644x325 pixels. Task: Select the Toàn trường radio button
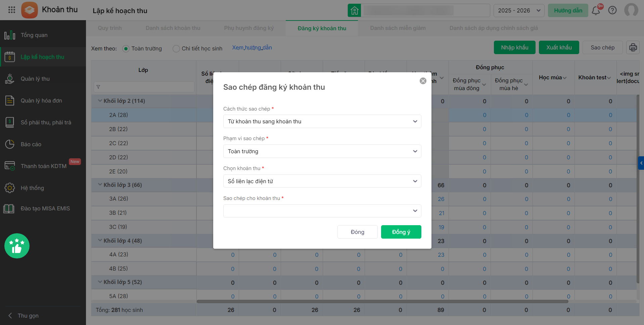(x=126, y=49)
